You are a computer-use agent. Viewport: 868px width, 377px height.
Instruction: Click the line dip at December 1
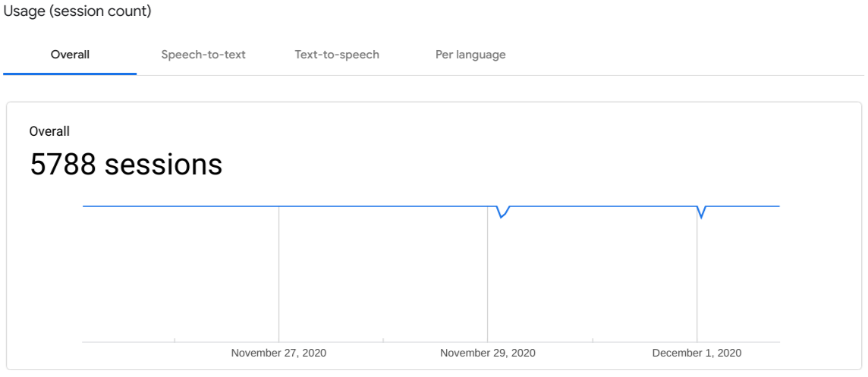(701, 217)
